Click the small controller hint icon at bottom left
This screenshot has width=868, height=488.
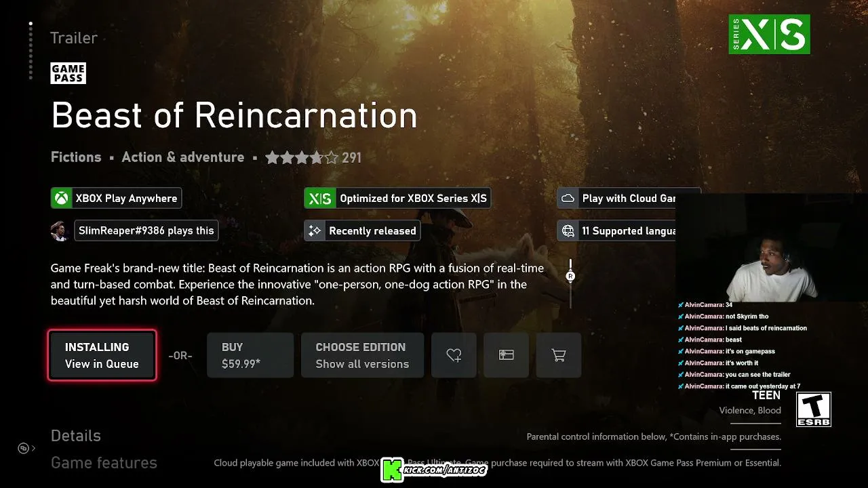[24, 448]
